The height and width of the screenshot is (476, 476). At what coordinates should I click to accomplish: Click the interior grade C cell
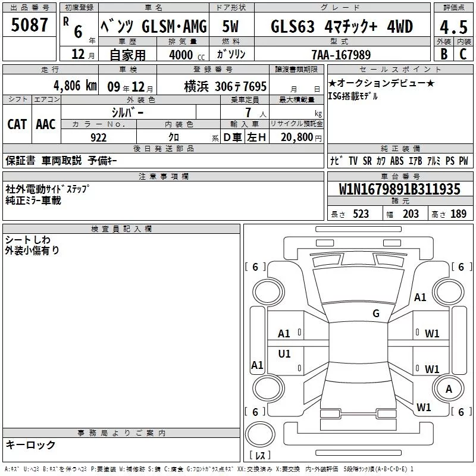tap(464, 54)
